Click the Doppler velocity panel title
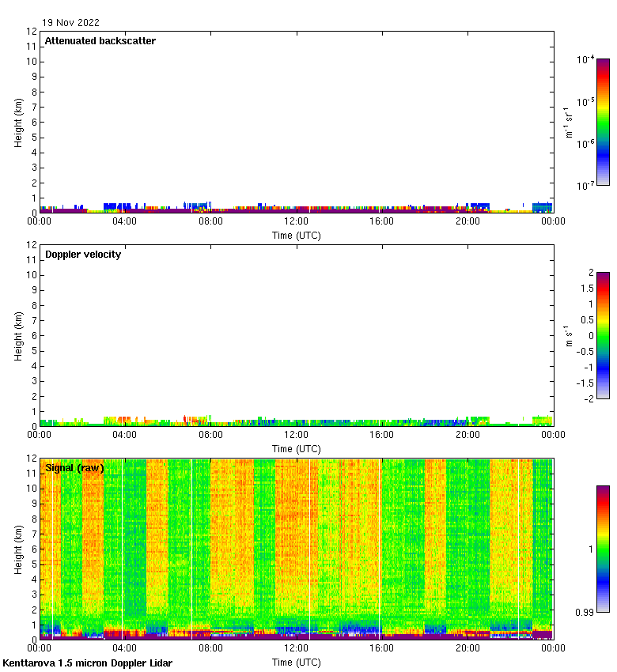 83,255
